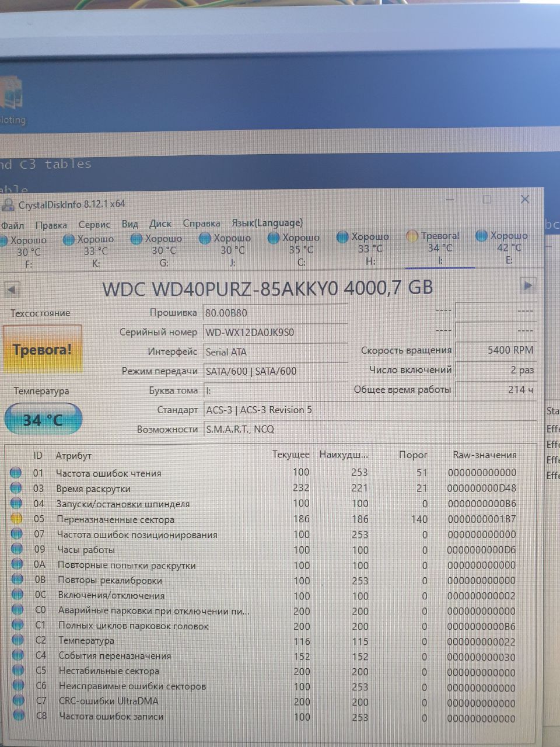
Task: Click the 34 °C temperature indicator
Action: 43,420
